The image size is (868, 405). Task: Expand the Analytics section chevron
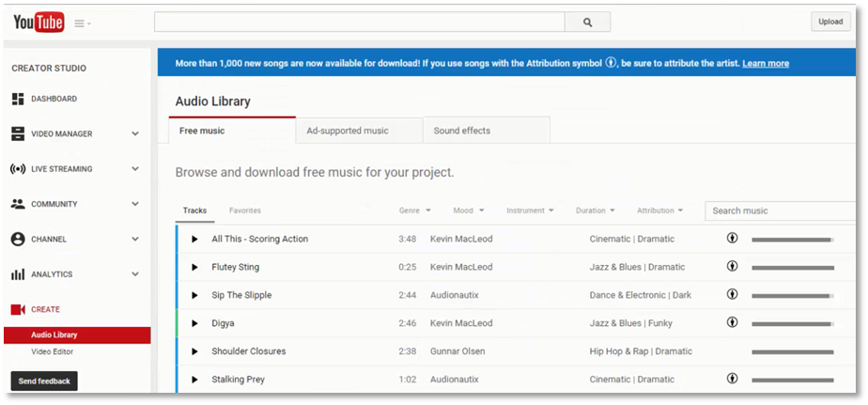point(135,274)
